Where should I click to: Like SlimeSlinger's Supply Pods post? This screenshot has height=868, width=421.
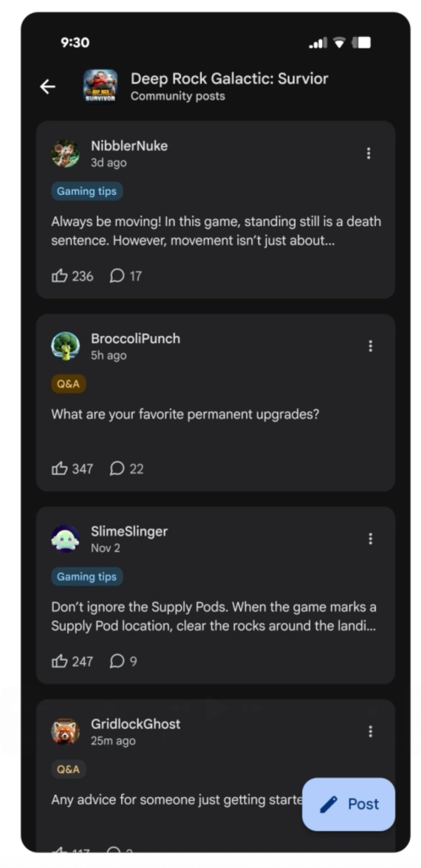[60, 661]
